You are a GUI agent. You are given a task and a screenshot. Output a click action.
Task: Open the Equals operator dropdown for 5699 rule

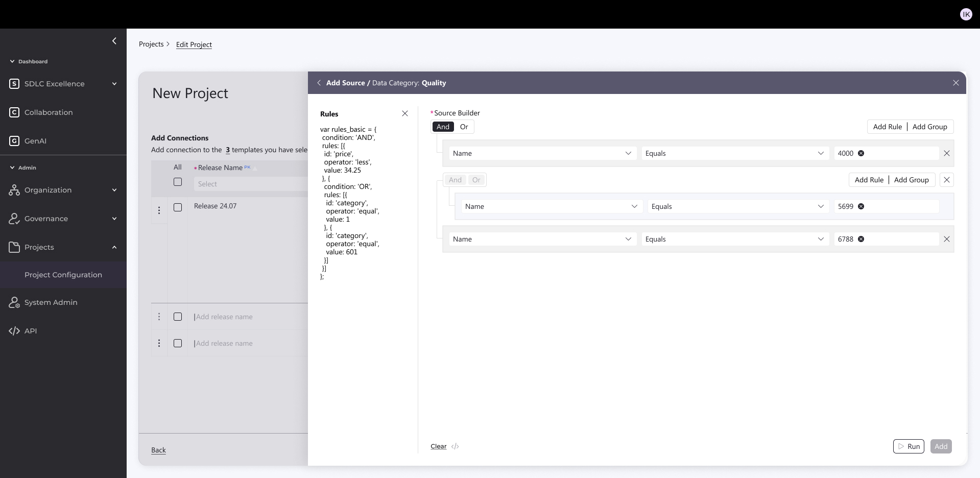737,206
